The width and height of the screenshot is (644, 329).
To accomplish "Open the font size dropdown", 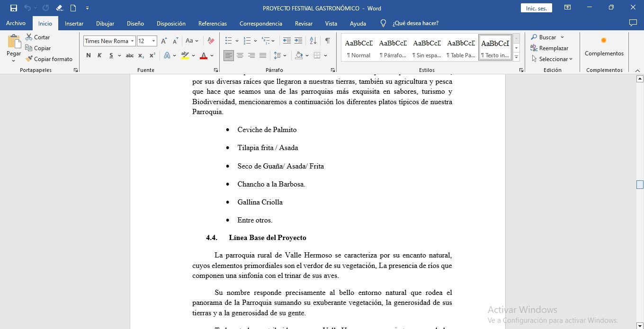I will [x=153, y=41].
